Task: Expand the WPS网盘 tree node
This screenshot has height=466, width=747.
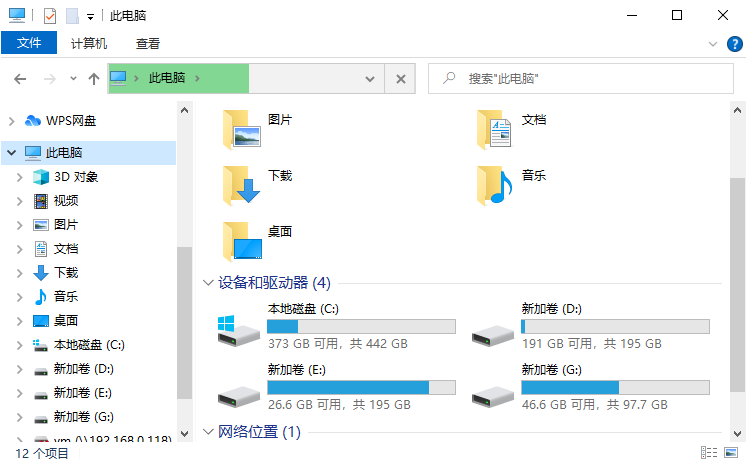Action: click(12, 121)
